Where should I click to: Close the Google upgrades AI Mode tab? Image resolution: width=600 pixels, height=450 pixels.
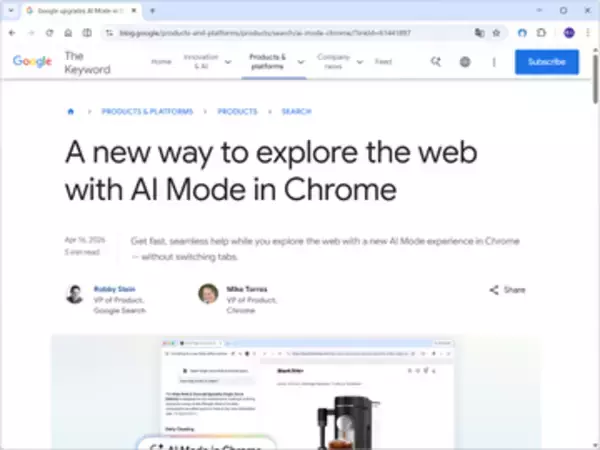tap(134, 11)
